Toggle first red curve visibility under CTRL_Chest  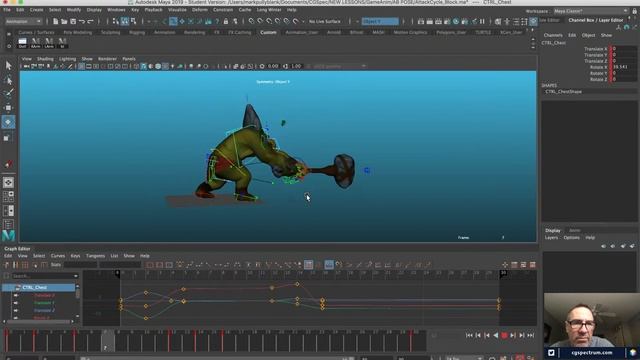[x=16, y=295]
